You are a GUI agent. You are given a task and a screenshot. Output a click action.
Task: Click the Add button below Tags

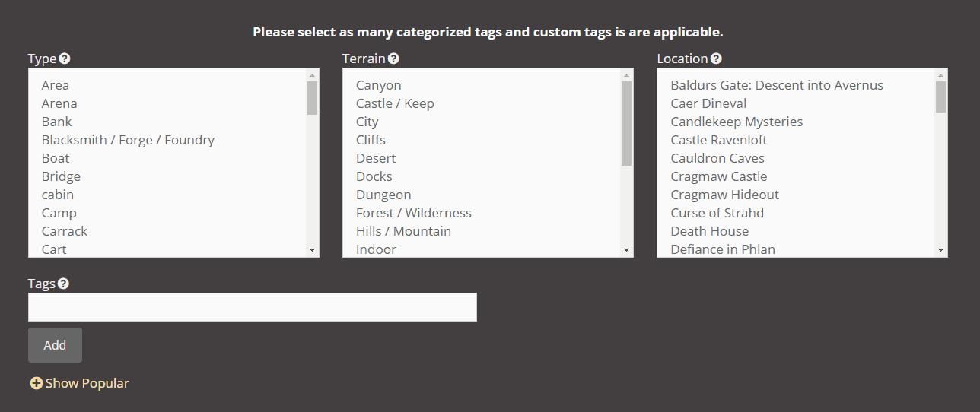[55, 345]
